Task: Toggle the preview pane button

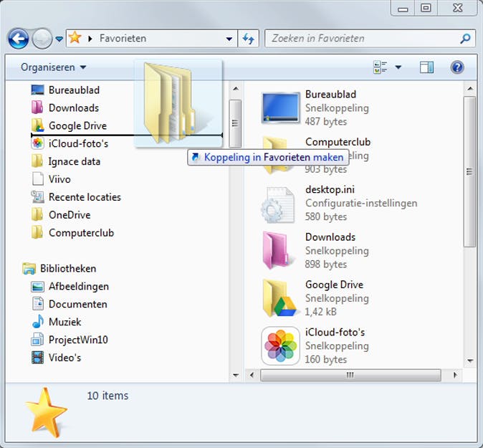Action: pos(426,67)
